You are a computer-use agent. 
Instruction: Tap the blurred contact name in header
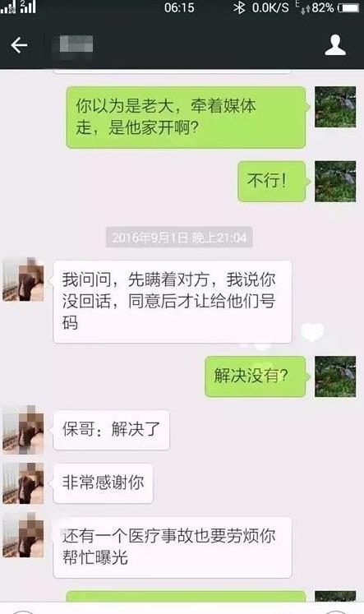coord(76,44)
